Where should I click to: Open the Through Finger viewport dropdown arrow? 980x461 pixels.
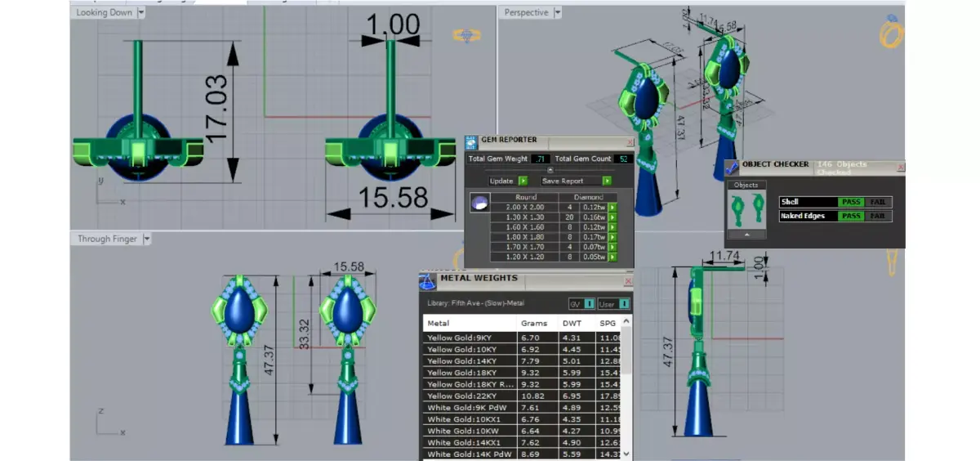147,239
